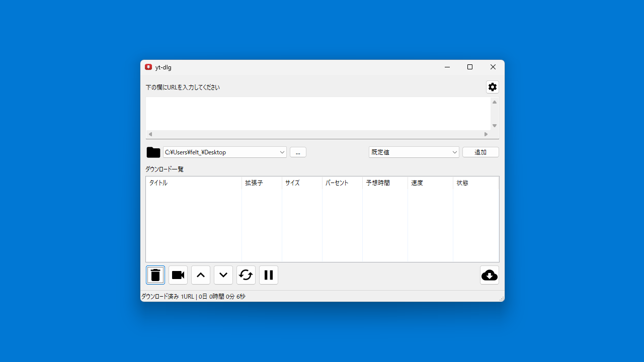Image resolution: width=644 pixels, height=362 pixels.
Task: Click the yt-dlg app icon in title bar
Action: tap(148, 67)
